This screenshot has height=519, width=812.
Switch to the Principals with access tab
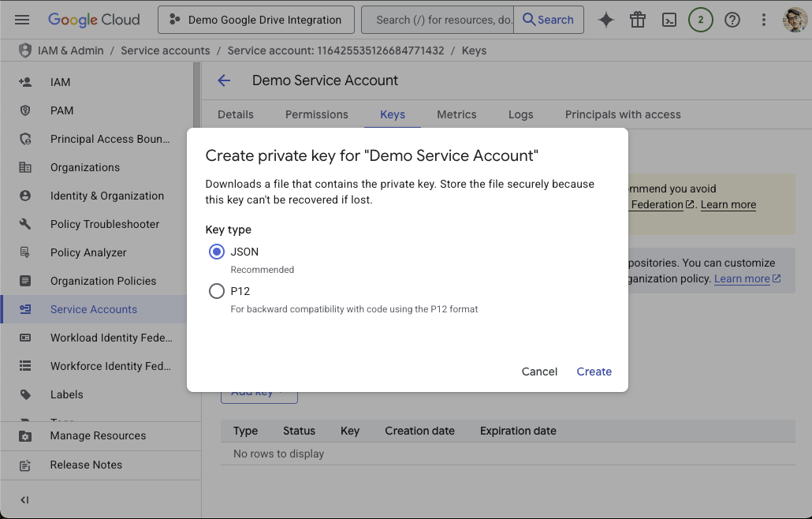tap(623, 114)
